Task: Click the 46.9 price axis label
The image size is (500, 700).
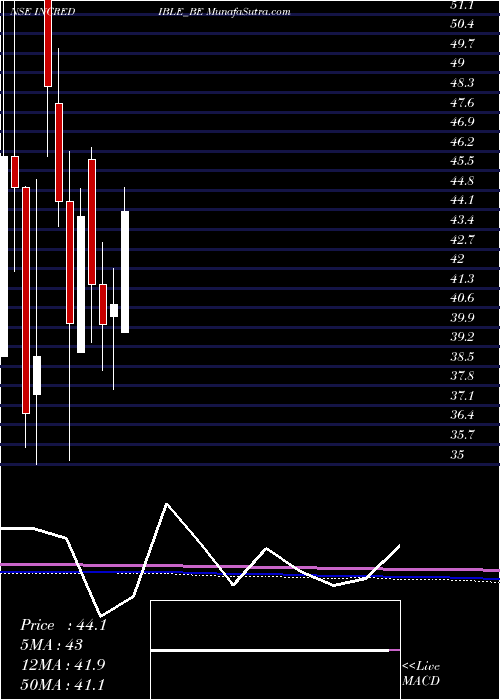Action: [462, 122]
